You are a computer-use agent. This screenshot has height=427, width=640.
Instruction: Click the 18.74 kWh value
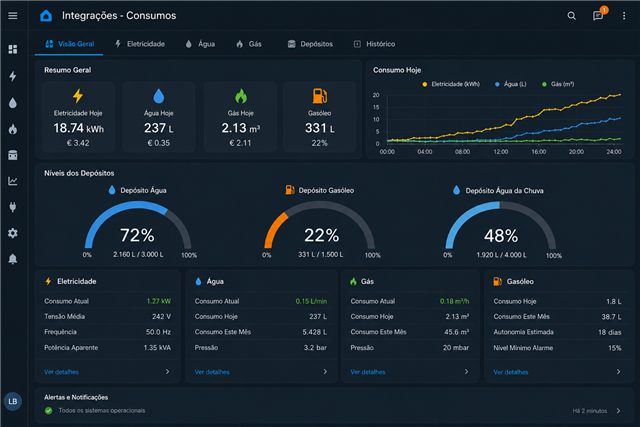79,129
